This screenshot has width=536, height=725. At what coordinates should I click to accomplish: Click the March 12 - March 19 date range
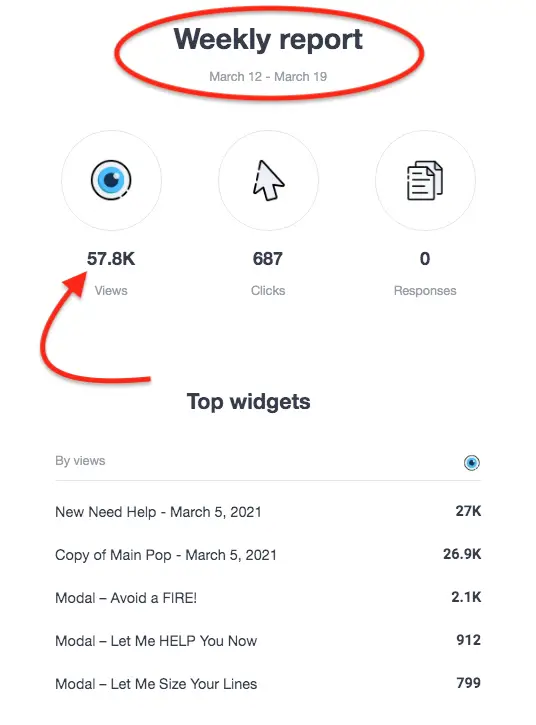pyautogui.click(x=268, y=76)
